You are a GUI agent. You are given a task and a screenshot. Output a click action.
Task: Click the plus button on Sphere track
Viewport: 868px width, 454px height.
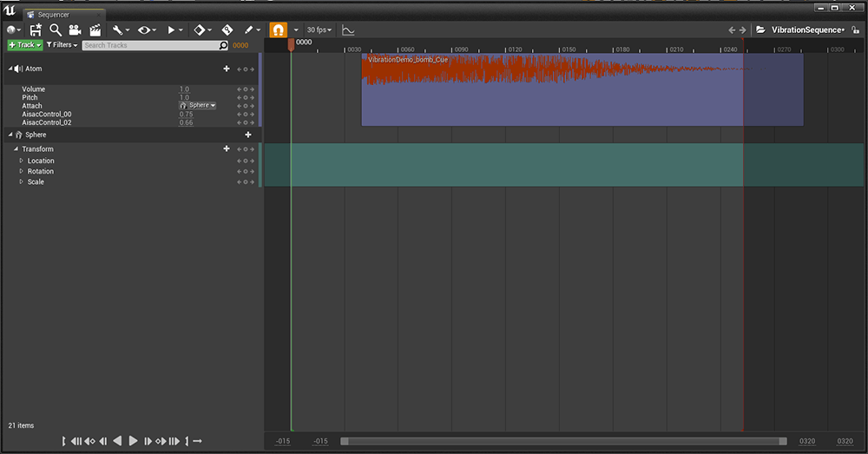coord(248,135)
